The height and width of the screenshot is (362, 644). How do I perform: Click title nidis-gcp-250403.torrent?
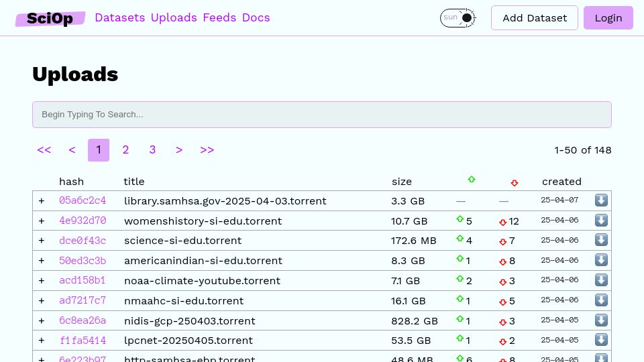coord(190,321)
